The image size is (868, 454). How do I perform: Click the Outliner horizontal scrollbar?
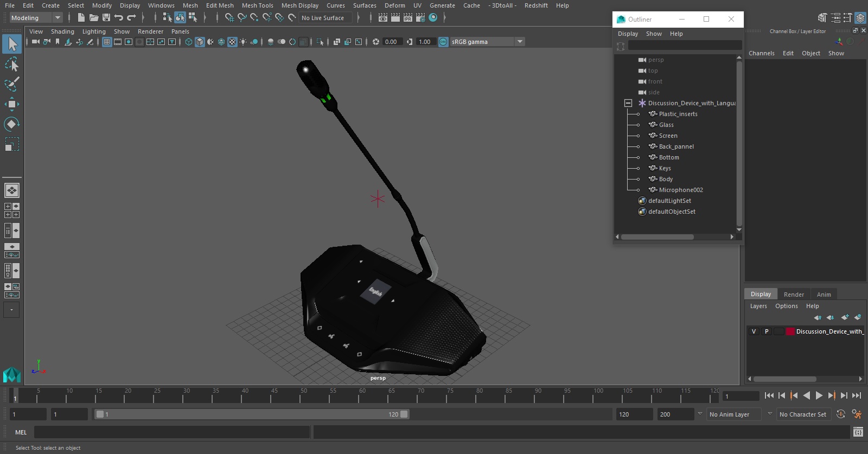tap(658, 237)
